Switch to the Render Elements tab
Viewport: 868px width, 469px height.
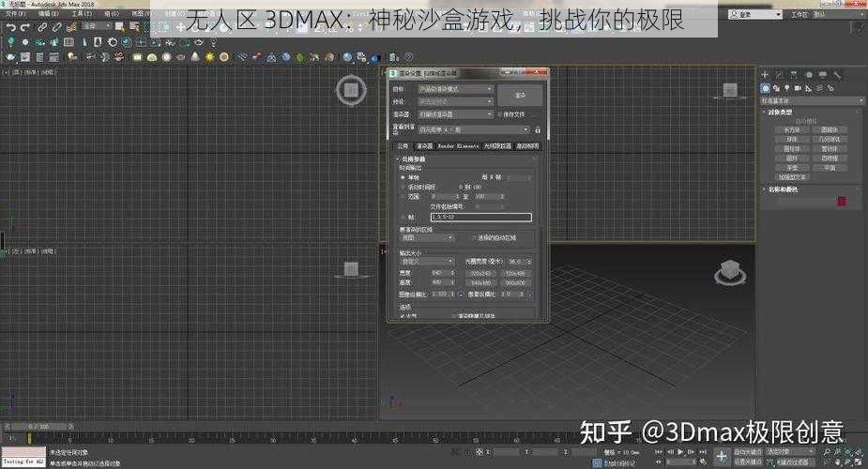[x=458, y=146]
